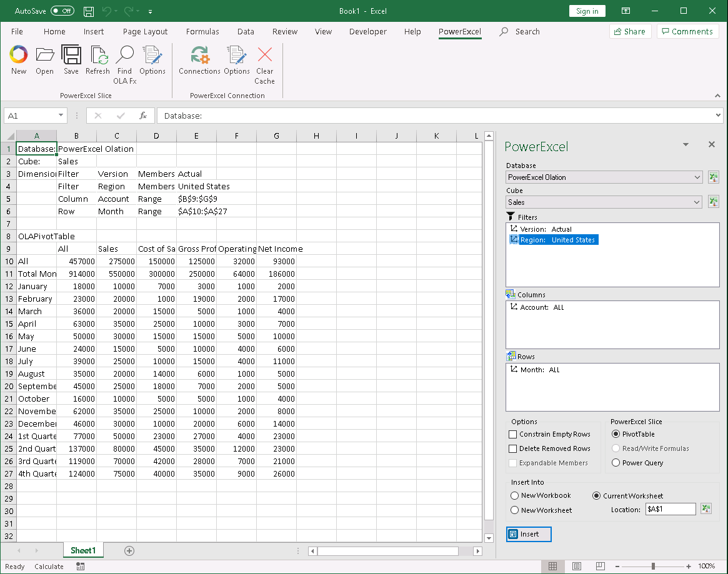Click the vertical scrollbar down arrow
728x574 pixels.
(x=489, y=538)
